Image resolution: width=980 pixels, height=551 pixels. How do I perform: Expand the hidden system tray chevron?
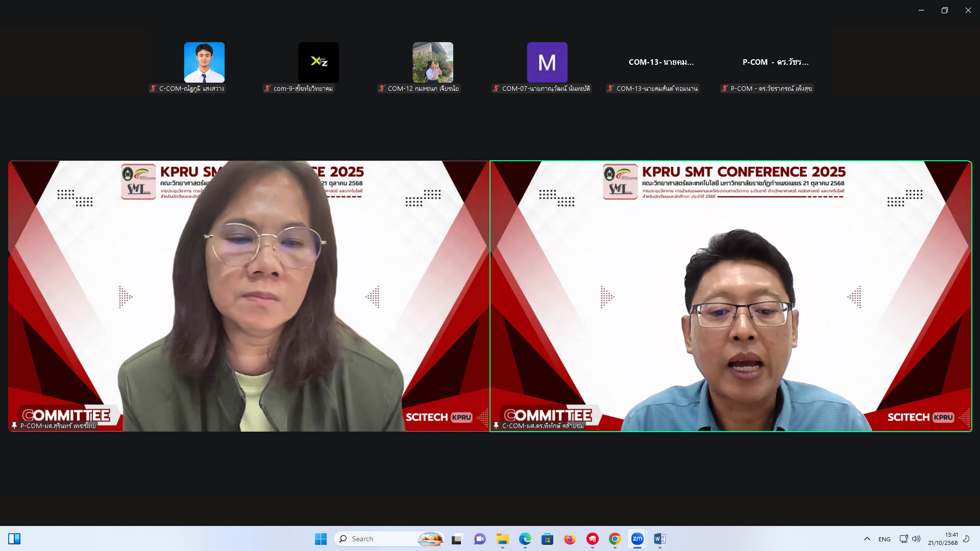pos(867,539)
